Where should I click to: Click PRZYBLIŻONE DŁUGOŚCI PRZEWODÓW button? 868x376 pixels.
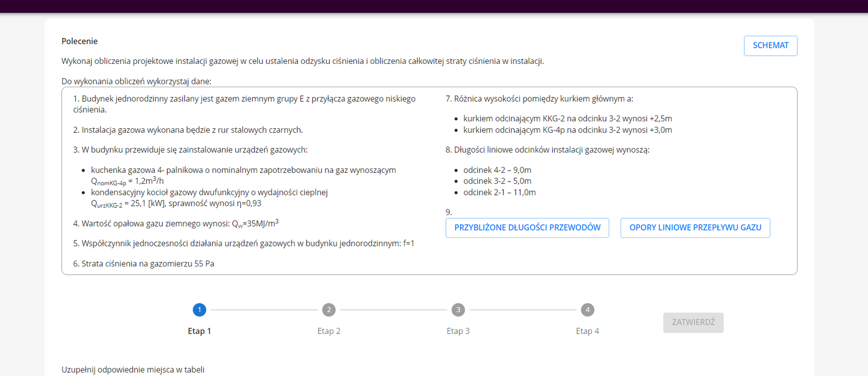coord(527,228)
